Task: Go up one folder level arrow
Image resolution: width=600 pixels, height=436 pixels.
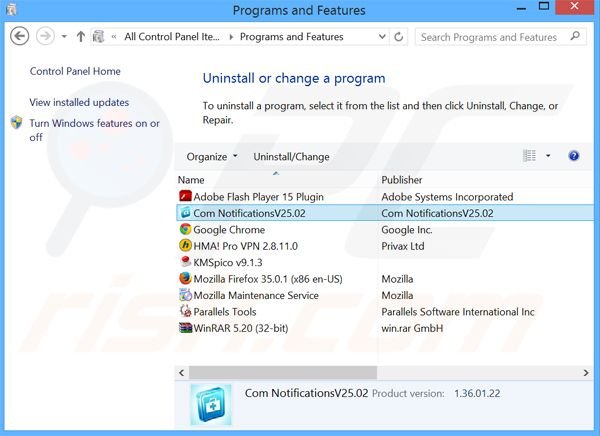Action: [80, 37]
